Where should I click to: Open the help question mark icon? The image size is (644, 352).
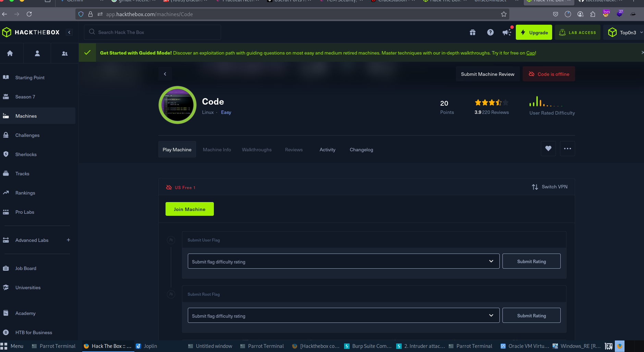(x=490, y=32)
